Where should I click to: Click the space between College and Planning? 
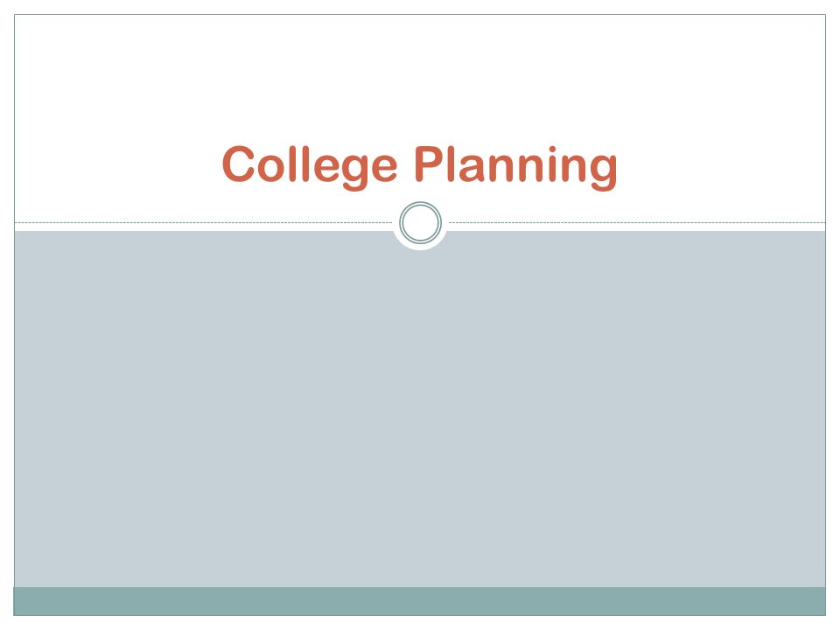(x=406, y=166)
